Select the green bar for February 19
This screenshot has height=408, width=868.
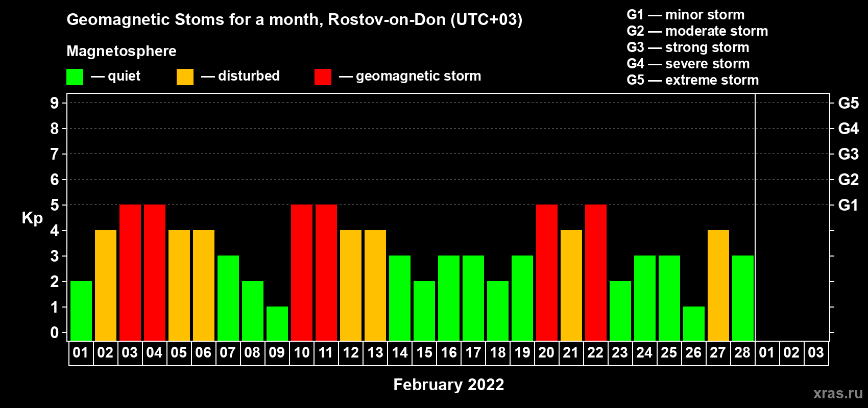(x=522, y=298)
